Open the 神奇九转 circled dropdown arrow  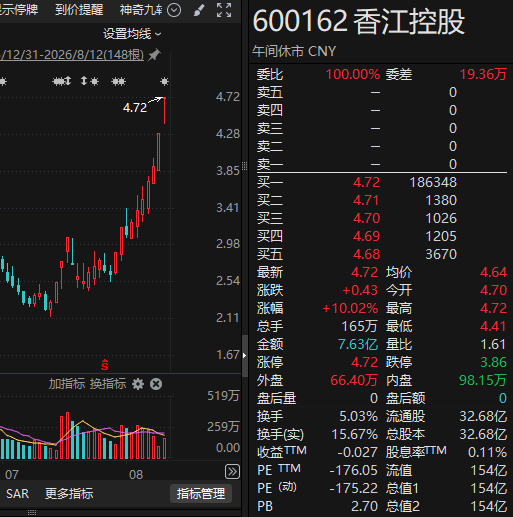pyautogui.click(x=174, y=10)
